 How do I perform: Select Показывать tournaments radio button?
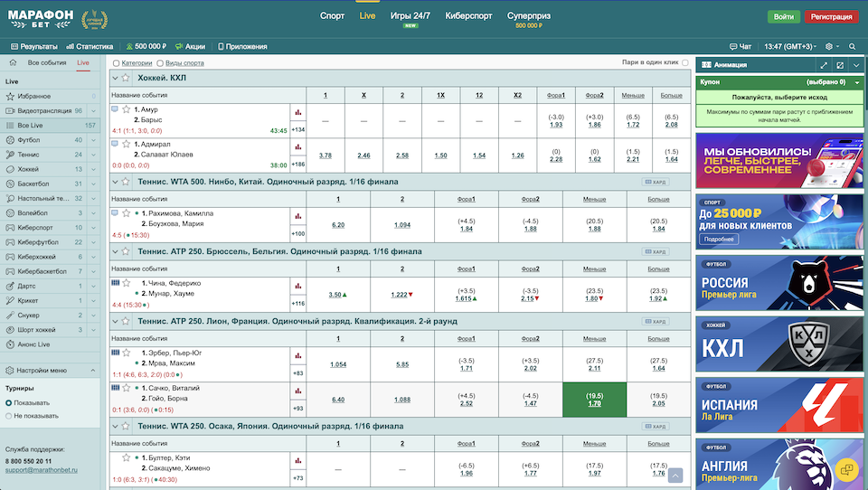pos(9,403)
